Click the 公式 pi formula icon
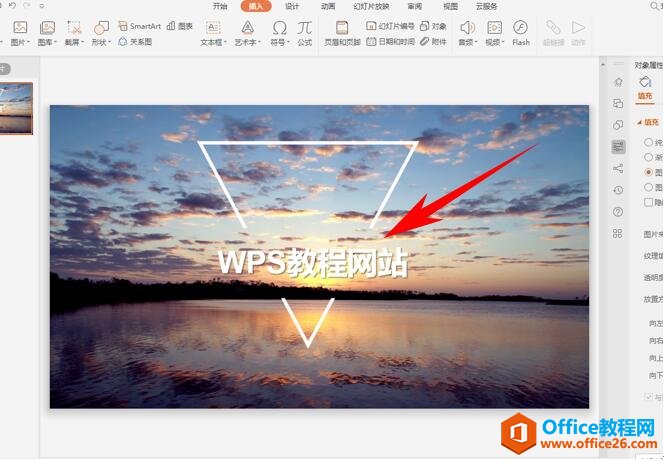 304,28
